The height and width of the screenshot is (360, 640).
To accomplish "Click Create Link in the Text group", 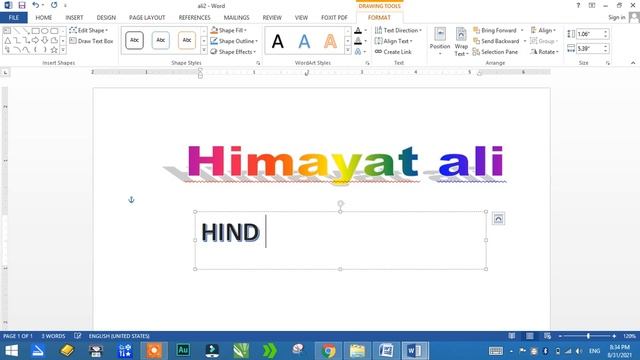I will coord(393,52).
